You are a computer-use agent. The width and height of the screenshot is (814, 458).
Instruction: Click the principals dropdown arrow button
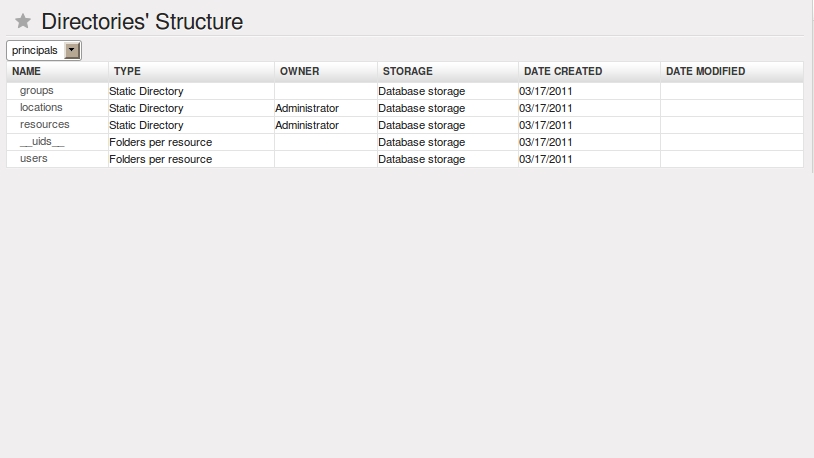point(72,50)
